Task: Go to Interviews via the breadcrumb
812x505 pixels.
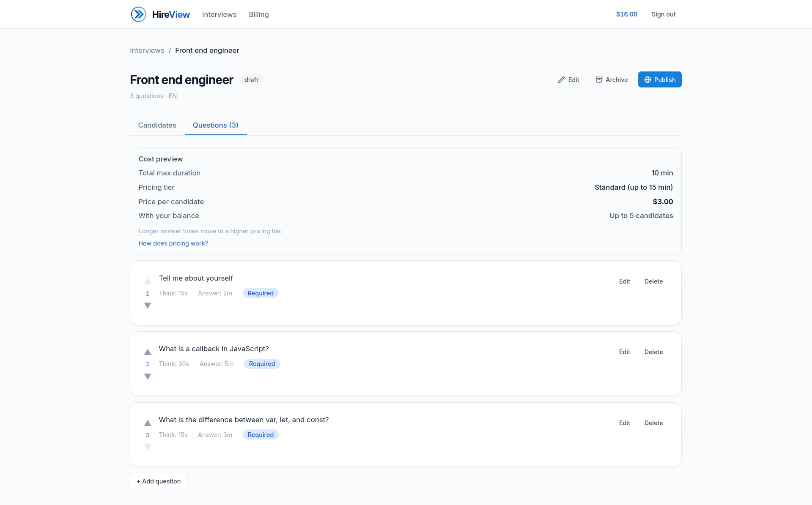Action: (x=147, y=50)
